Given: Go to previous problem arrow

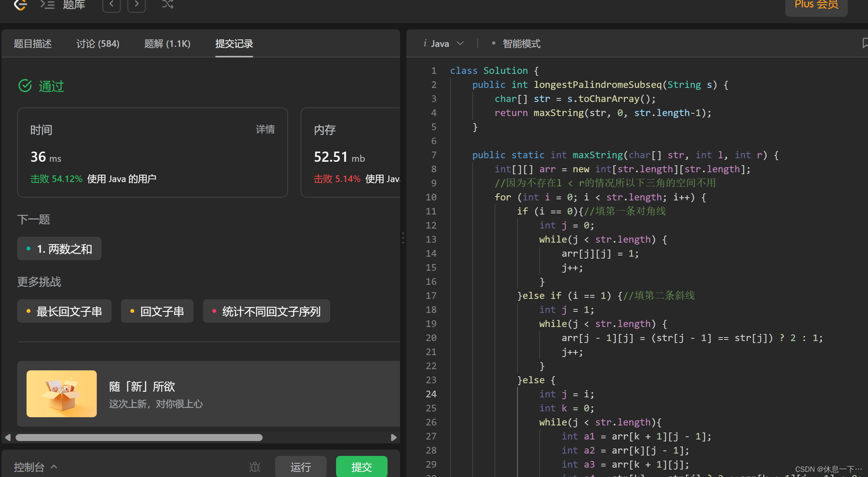Looking at the screenshot, I should 112,5.
